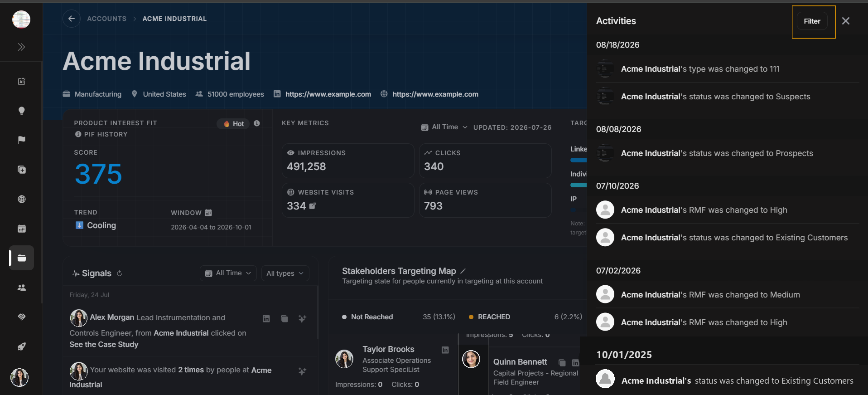
Task: Open PIF History
Action: [101, 134]
